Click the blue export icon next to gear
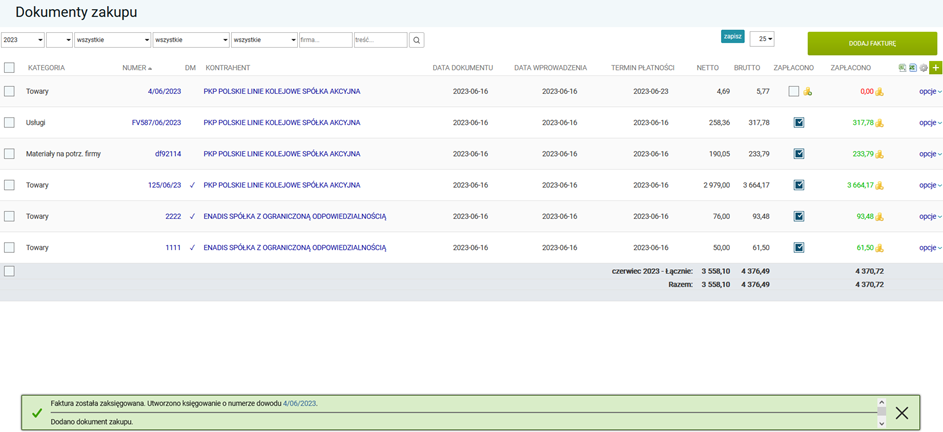Screen dimensions: 943x432 coord(913,68)
